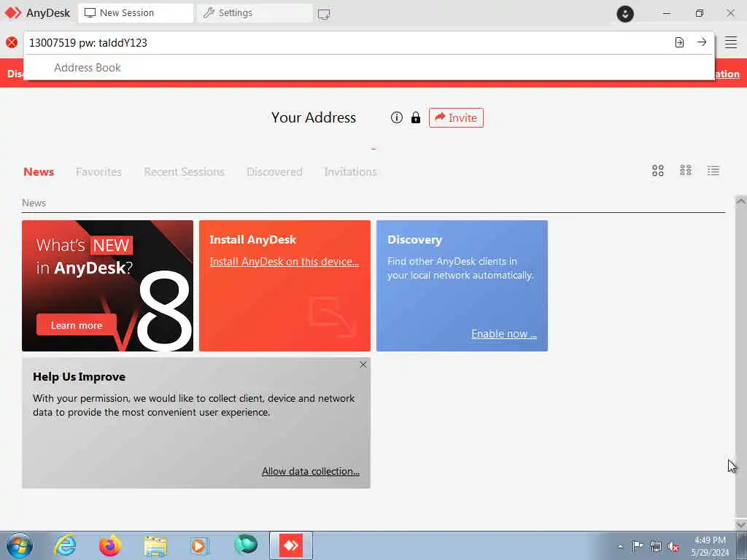Image resolution: width=747 pixels, height=560 pixels.
Task: Open Windows Explorer from taskbar
Action: click(x=155, y=545)
